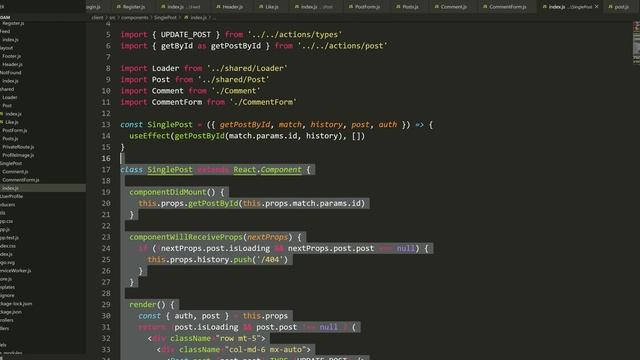This screenshot has width=640, height=360.
Task: Open package-lock.json in the file explorer
Action: (16, 303)
